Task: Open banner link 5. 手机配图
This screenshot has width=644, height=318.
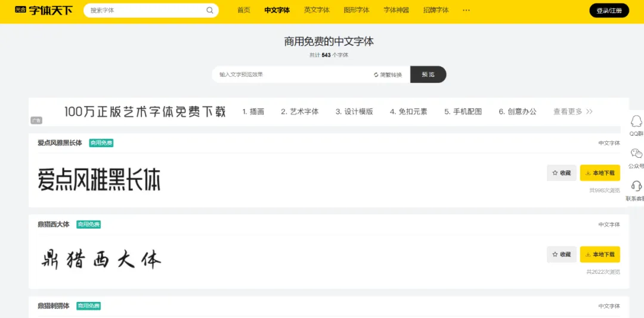Action: click(463, 111)
